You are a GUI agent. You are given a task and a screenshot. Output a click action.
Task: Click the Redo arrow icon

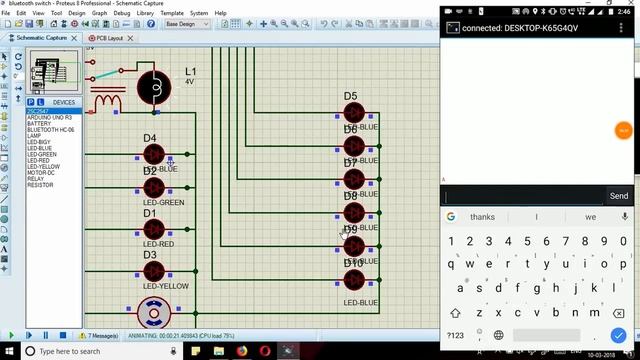pyautogui.click(x=334, y=24)
